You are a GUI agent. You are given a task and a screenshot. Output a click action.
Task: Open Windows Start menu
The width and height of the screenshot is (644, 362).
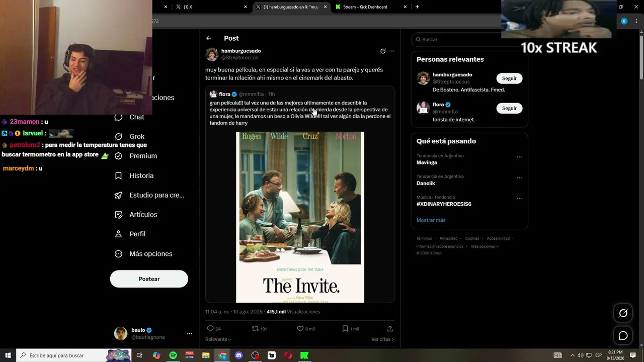coord(8,355)
